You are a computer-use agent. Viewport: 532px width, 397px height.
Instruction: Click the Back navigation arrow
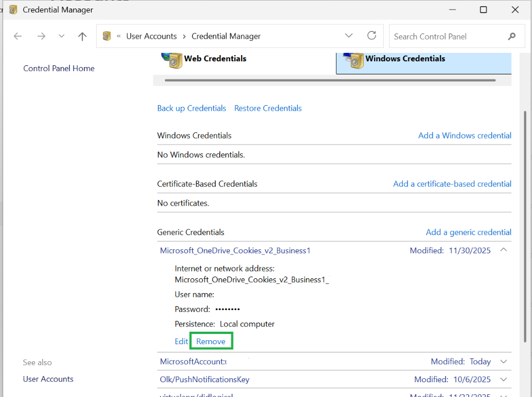[x=18, y=36]
